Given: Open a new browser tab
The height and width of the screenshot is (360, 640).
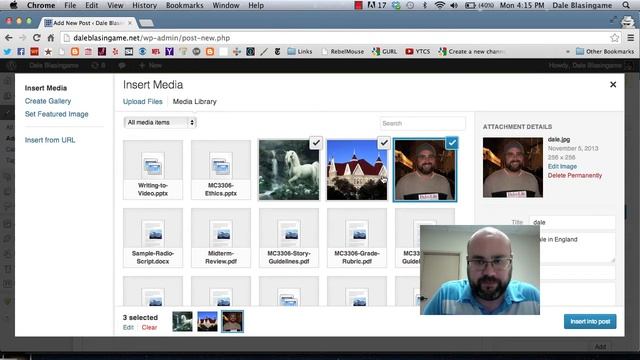Looking at the screenshot, I should tap(146, 23).
